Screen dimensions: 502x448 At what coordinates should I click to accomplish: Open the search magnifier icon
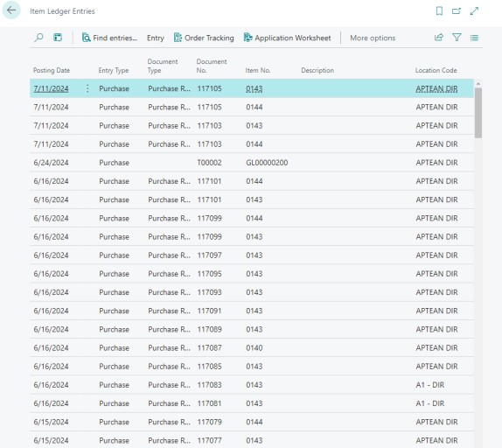[38, 38]
